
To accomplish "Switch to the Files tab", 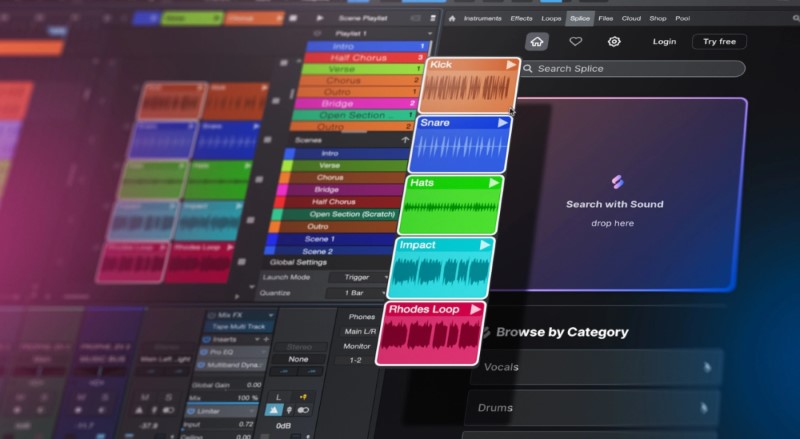I will pyautogui.click(x=606, y=18).
